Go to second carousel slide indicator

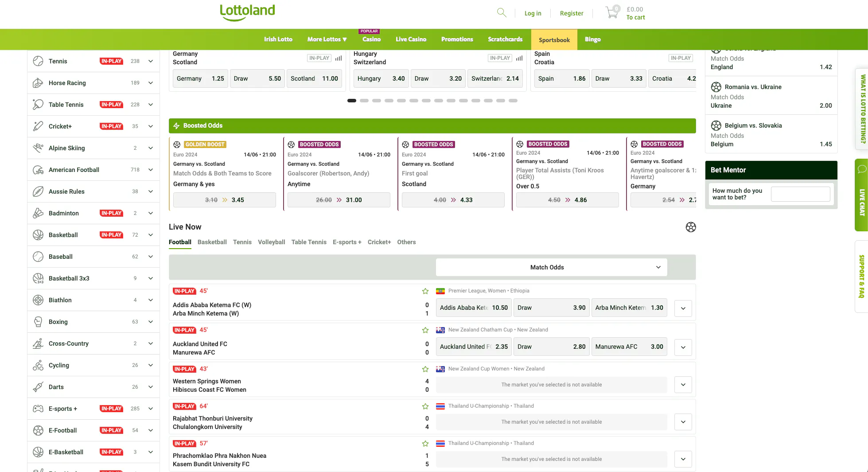pos(364,101)
